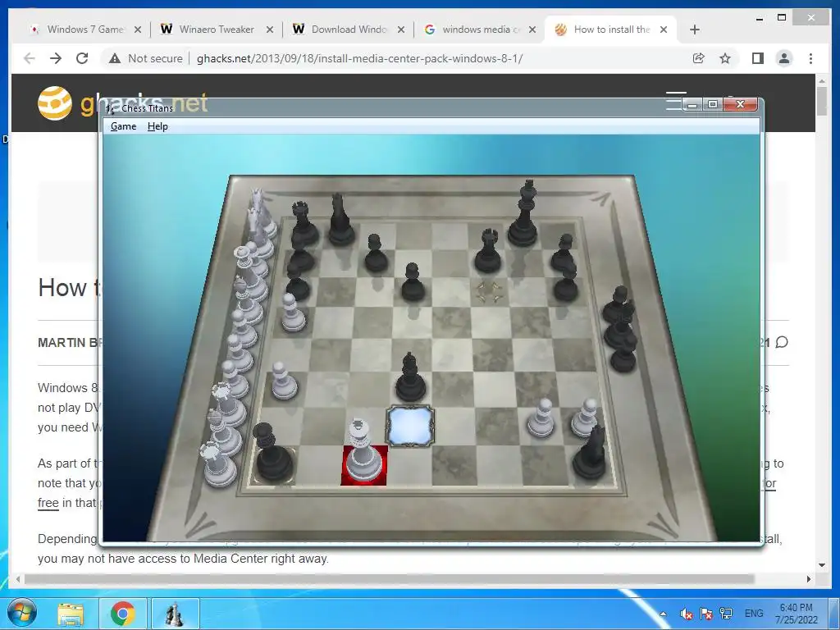840x630 pixels.
Task: Click the Not secure warning icon
Action: tap(115, 58)
